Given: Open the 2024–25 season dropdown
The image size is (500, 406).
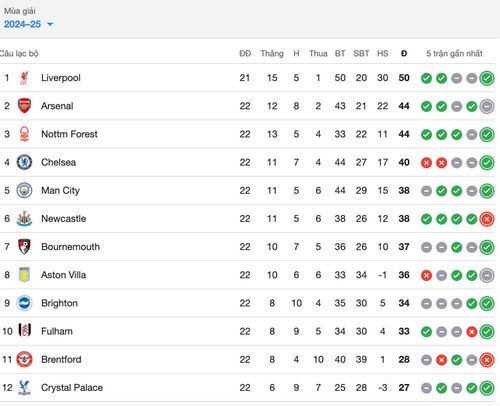Looking at the screenshot, I should tap(28, 24).
